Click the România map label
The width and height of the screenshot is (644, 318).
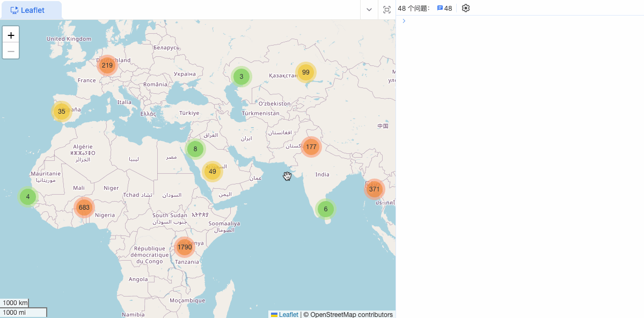click(156, 84)
